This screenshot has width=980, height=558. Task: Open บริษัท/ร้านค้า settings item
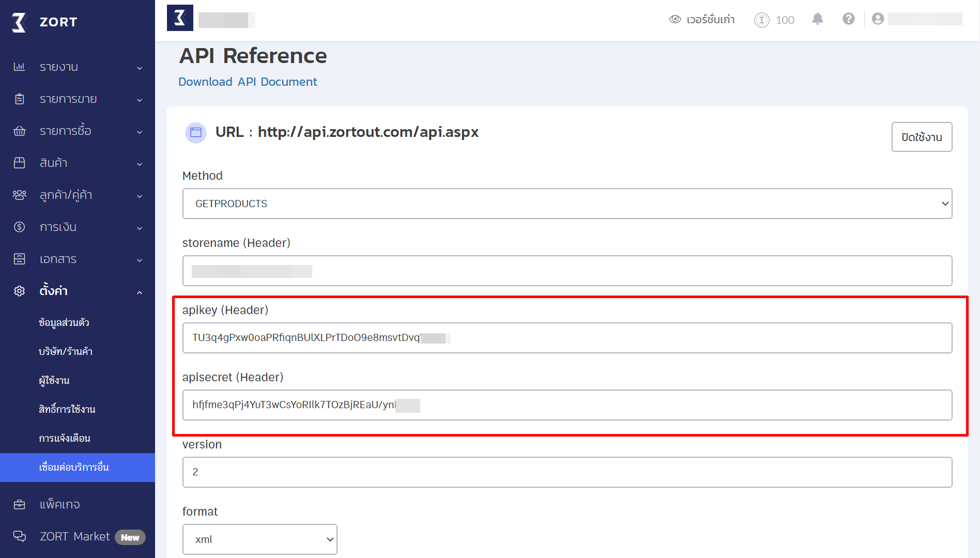66,351
